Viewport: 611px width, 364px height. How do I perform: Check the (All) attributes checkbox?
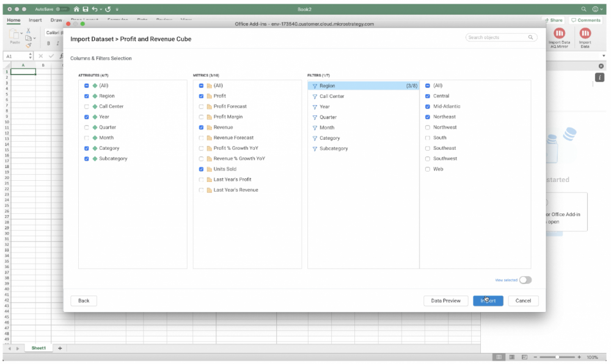click(x=87, y=86)
